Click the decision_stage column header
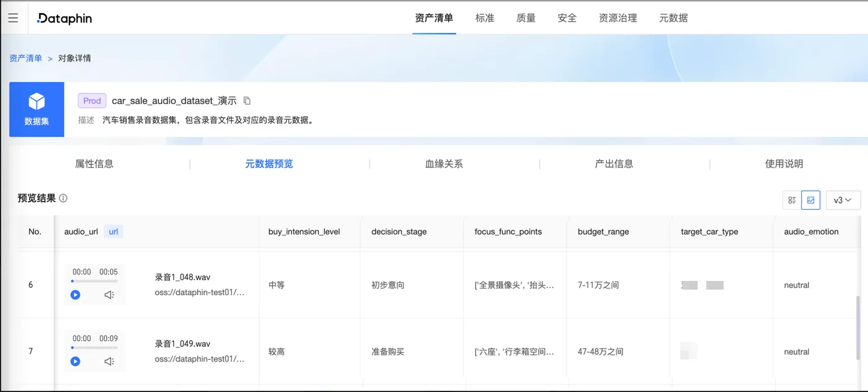This screenshot has height=392, width=868. coord(399,231)
